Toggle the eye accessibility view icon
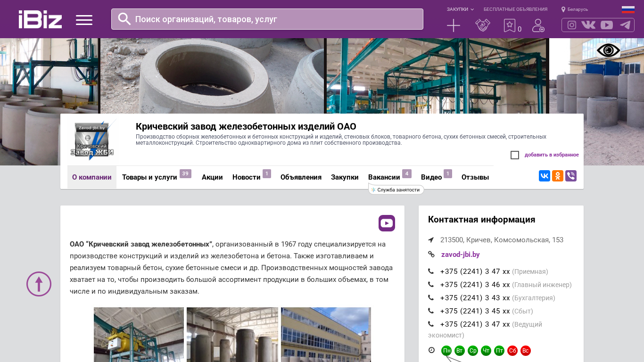This screenshot has height=362, width=644. click(x=608, y=50)
